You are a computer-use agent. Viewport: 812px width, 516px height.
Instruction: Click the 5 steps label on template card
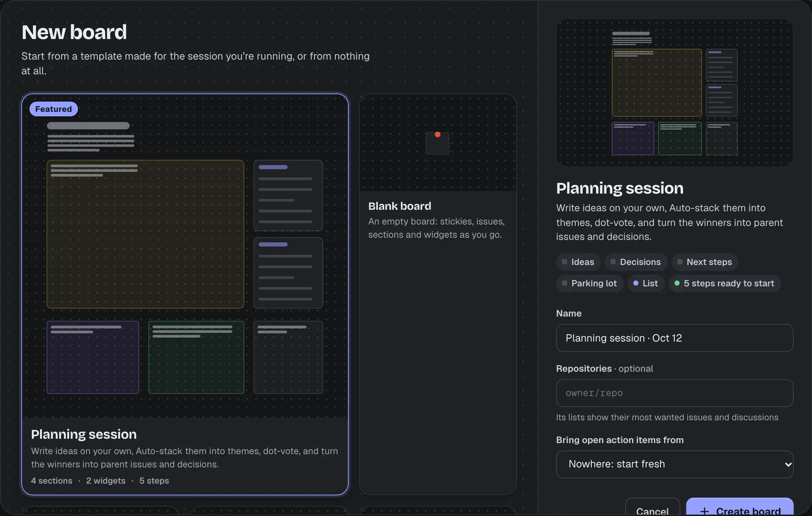coord(154,481)
